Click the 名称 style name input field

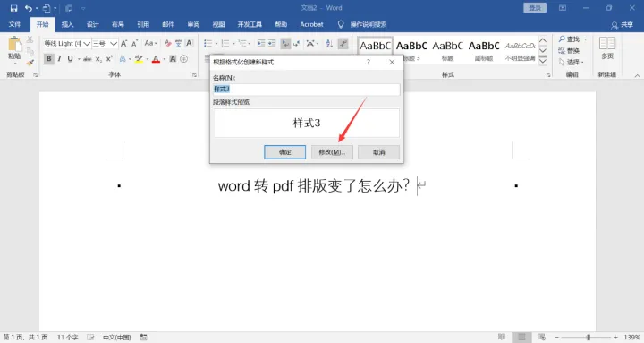coord(307,90)
